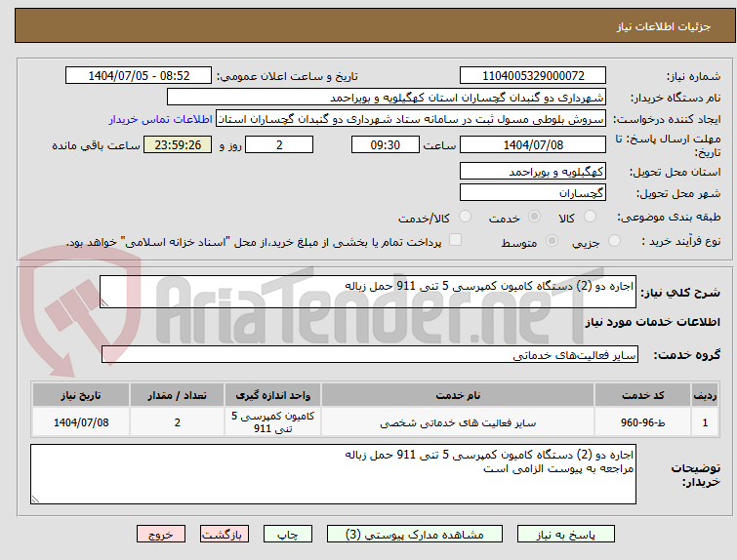Click the شماره نیاز number field
The height and width of the screenshot is (560, 737).
point(533,76)
